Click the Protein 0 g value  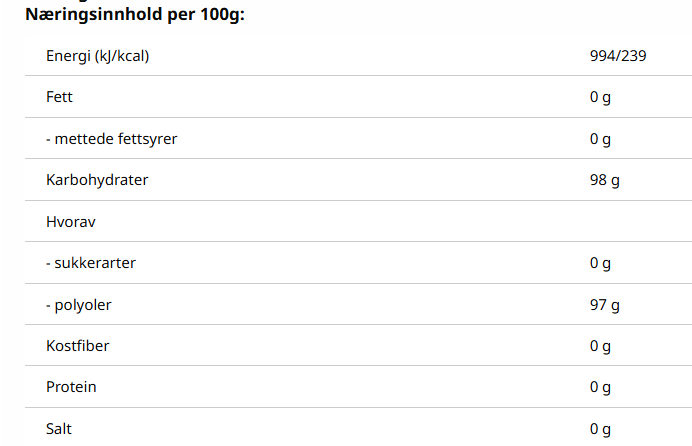pos(600,387)
